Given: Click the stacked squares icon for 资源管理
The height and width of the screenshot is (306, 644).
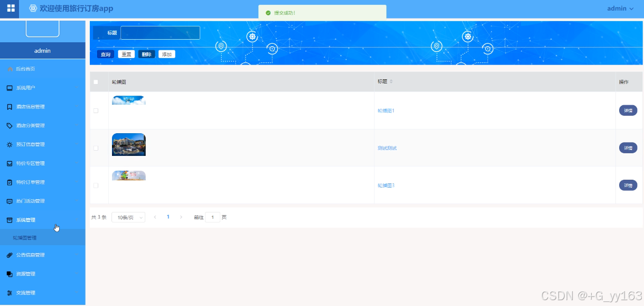Looking at the screenshot, I should click(10, 274).
